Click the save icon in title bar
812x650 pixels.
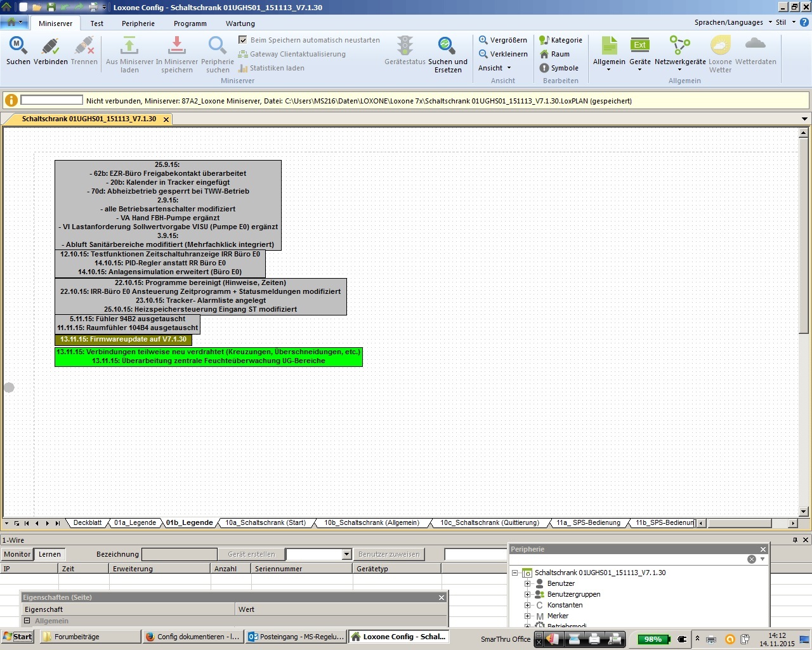(51, 7)
